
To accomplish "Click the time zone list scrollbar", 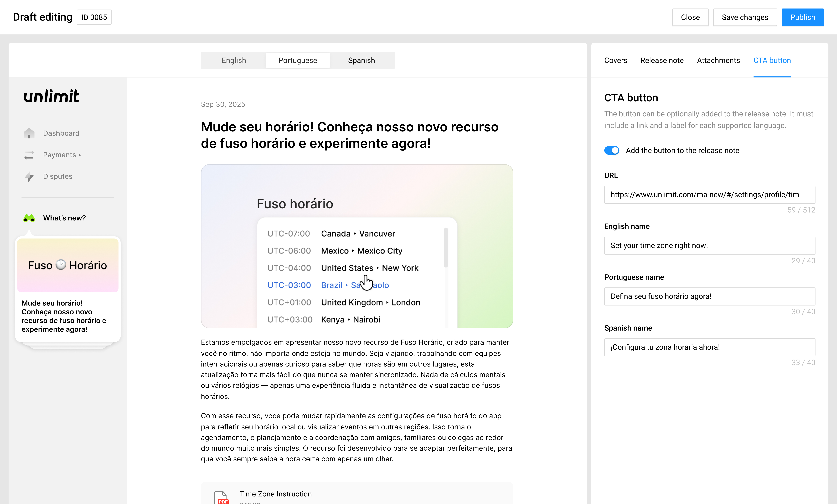I will click(x=446, y=248).
